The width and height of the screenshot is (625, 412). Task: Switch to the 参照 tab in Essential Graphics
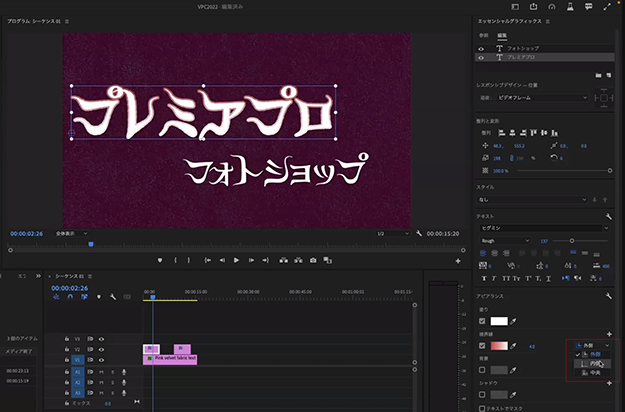(x=483, y=35)
